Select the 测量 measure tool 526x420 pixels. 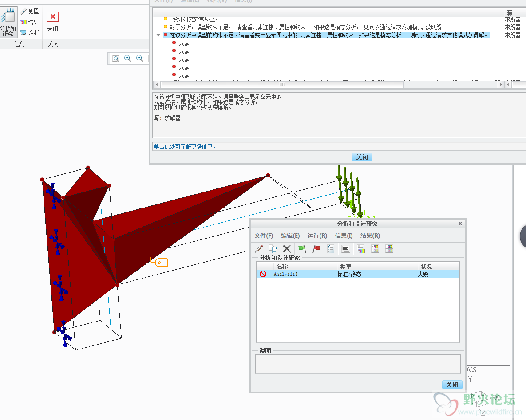(x=30, y=11)
